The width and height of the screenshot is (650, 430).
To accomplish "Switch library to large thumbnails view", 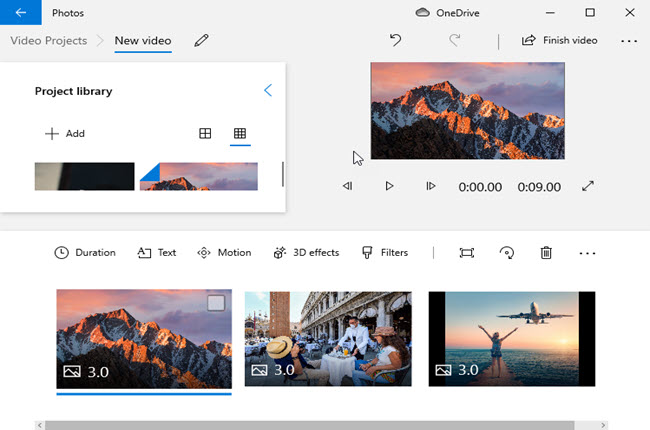I will (x=205, y=133).
